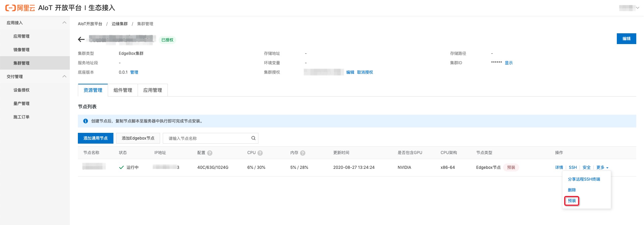Click the 40C/63G/1024G configuration cell
Screen dimensions: 644x225
pyautogui.click(x=213, y=167)
